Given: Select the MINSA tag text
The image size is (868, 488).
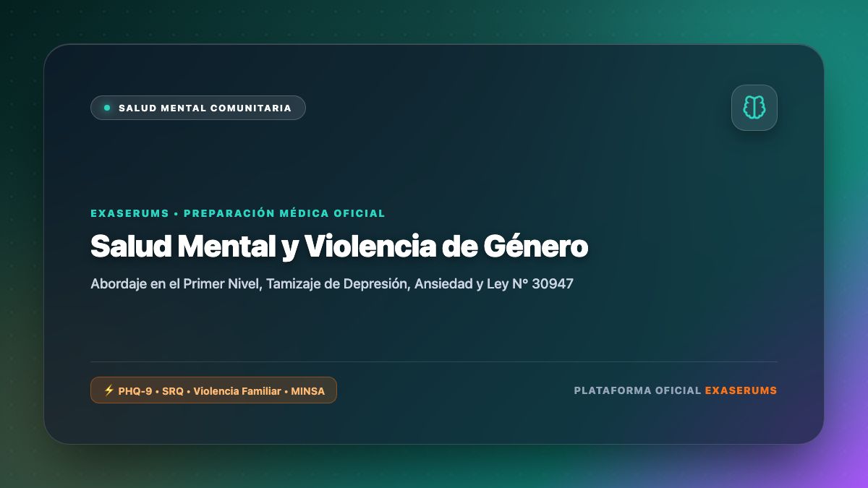Looking at the screenshot, I should (308, 391).
